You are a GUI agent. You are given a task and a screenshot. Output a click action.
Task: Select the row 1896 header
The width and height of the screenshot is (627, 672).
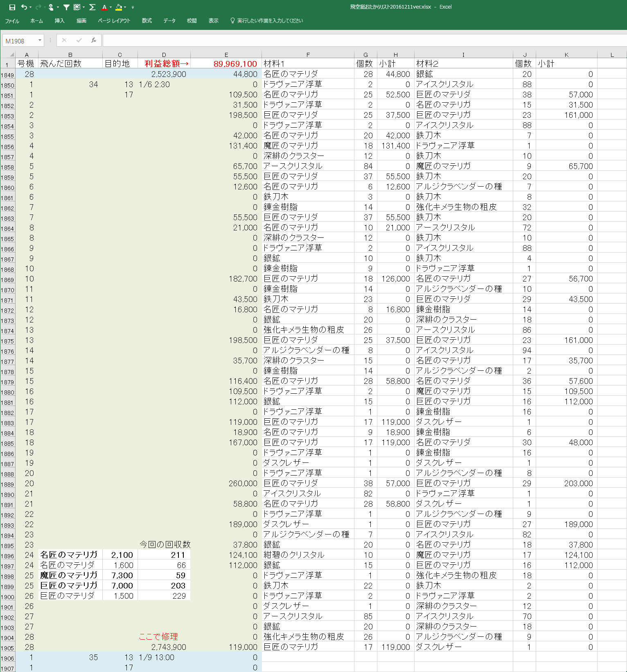point(7,556)
